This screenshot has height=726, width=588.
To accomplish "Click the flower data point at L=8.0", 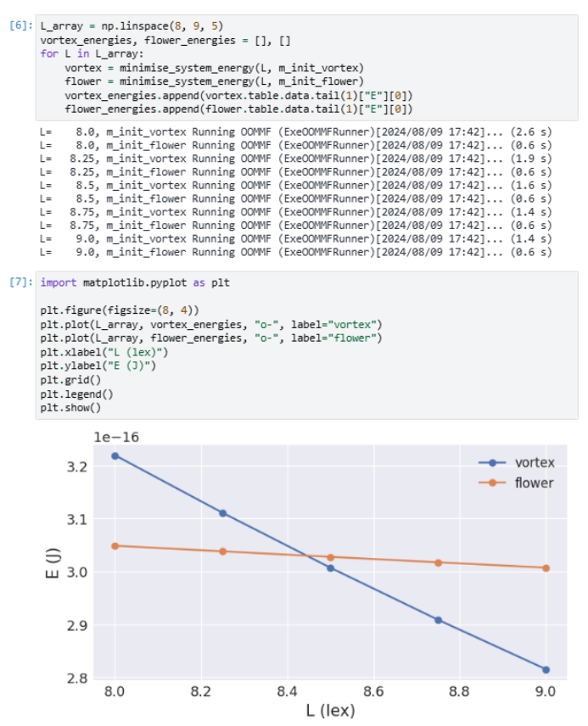I will pyautogui.click(x=115, y=545).
